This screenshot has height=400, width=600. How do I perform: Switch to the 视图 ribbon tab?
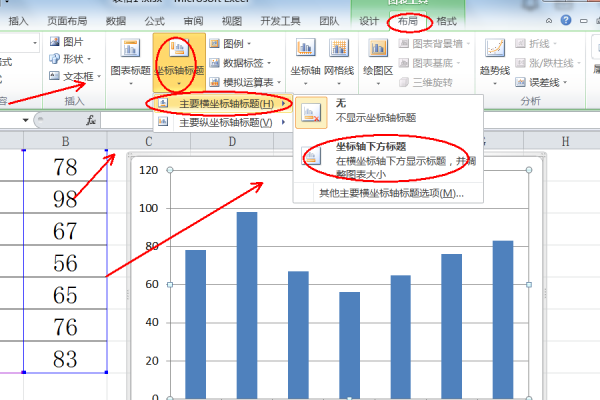(x=232, y=21)
